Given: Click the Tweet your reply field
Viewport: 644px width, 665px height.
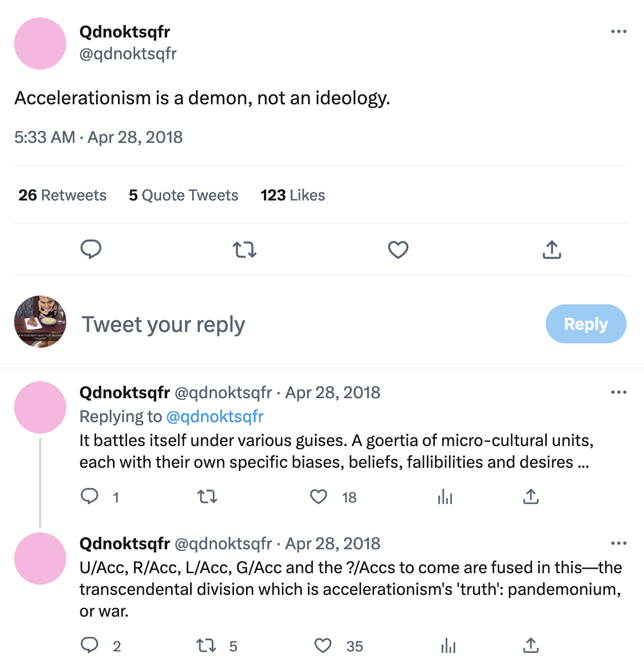Looking at the screenshot, I should click(163, 324).
